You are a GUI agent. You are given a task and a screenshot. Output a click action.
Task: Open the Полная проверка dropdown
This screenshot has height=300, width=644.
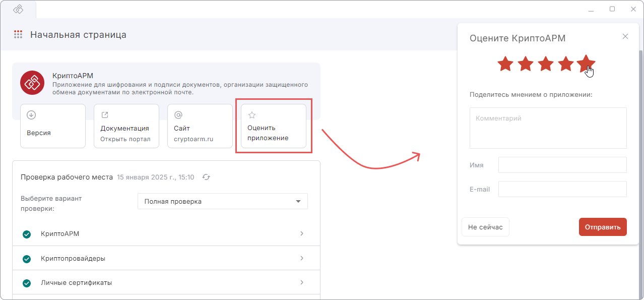coord(223,201)
